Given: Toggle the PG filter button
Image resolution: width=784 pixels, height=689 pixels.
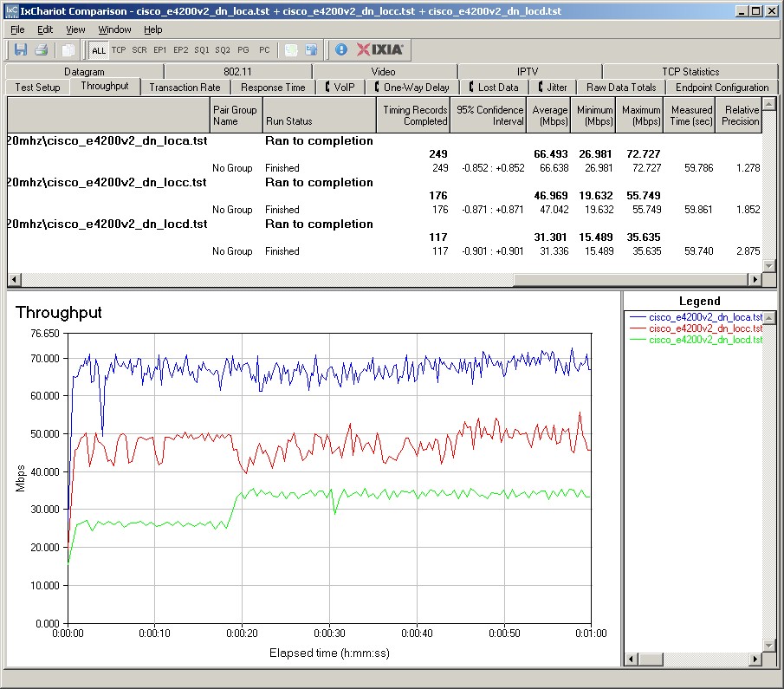Looking at the screenshot, I should click(243, 49).
